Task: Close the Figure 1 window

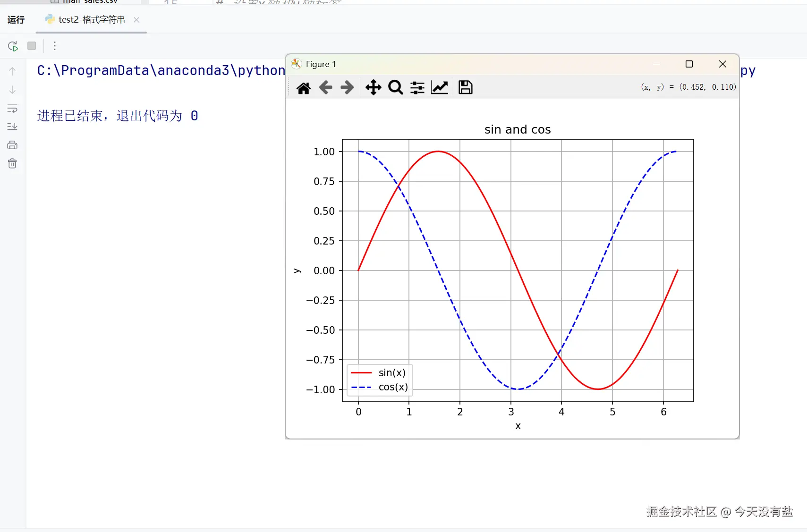Action: 722,64
